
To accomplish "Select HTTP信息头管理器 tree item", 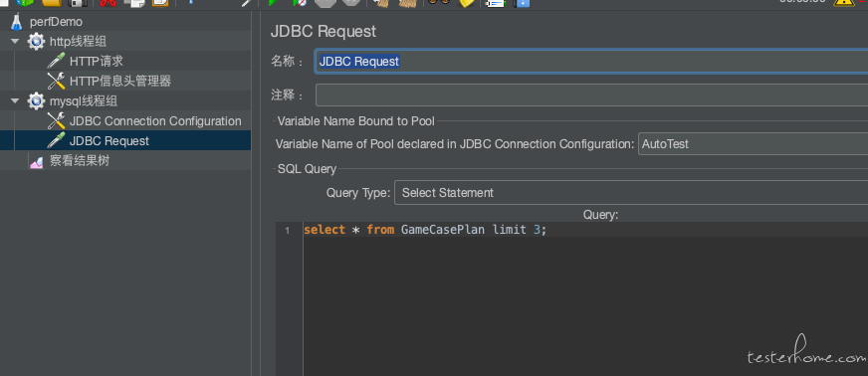I will (x=120, y=82).
